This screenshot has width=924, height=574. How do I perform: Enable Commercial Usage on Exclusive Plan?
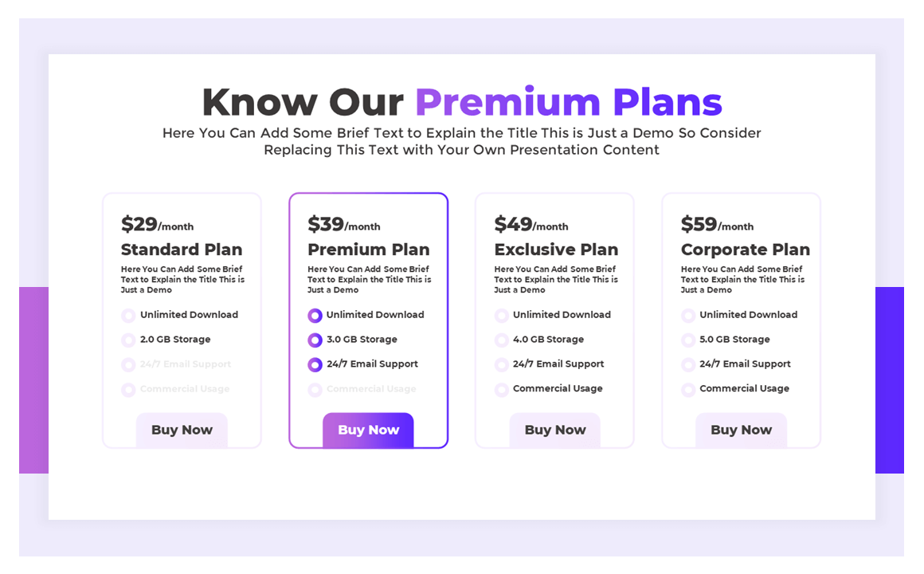tap(501, 390)
